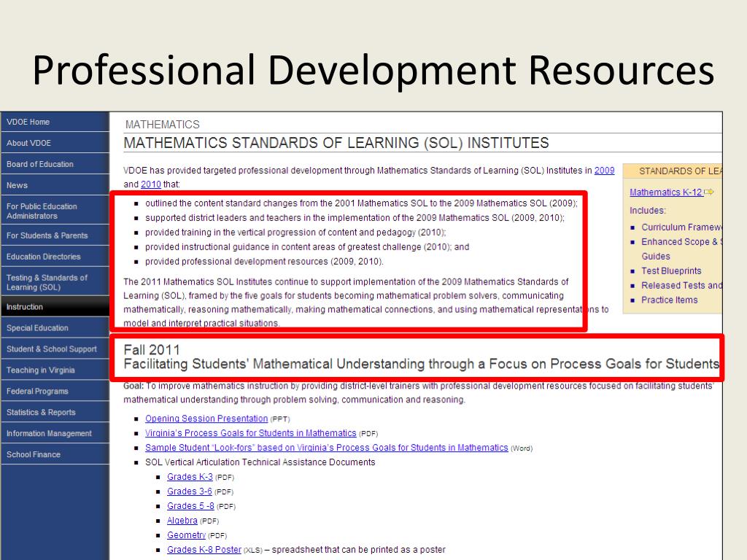Open Curriculum Framework link
Screen dimensions: 747x560
(681, 227)
